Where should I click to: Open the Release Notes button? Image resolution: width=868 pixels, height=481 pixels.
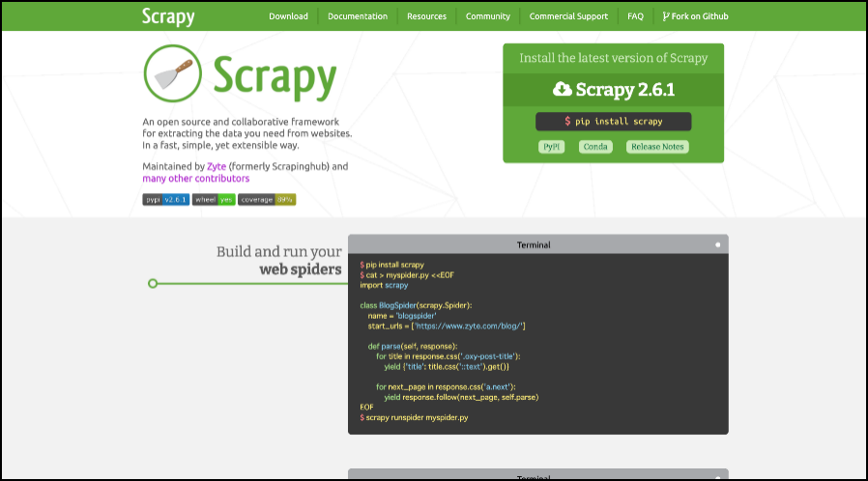[657, 147]
